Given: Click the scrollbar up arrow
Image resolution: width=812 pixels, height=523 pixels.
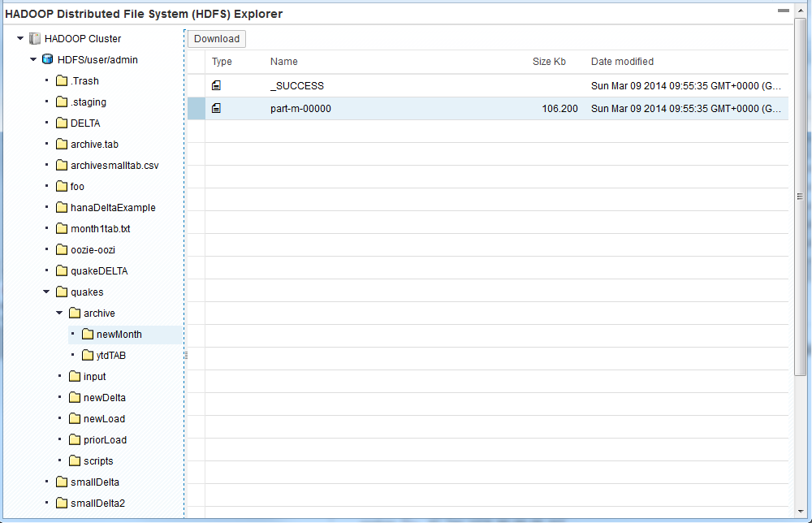Looking at the screenshot, I should coord(800,11).
